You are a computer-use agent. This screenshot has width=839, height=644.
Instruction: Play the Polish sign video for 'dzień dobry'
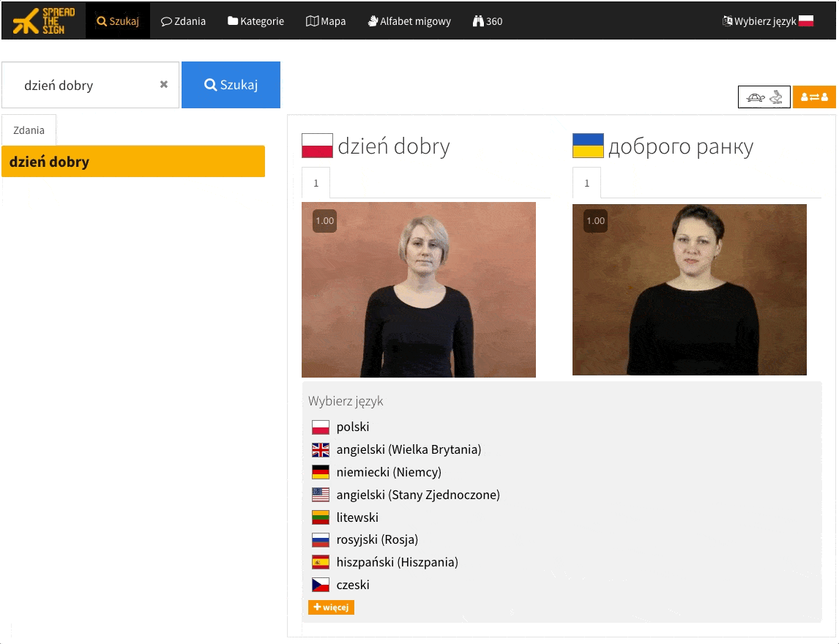[x=419, y=290]
